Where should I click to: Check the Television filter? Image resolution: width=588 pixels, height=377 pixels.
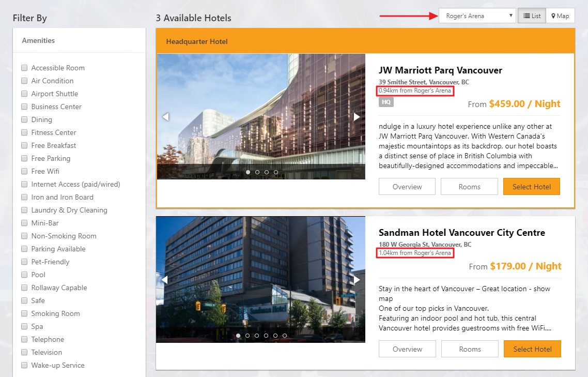click(24, 352)
